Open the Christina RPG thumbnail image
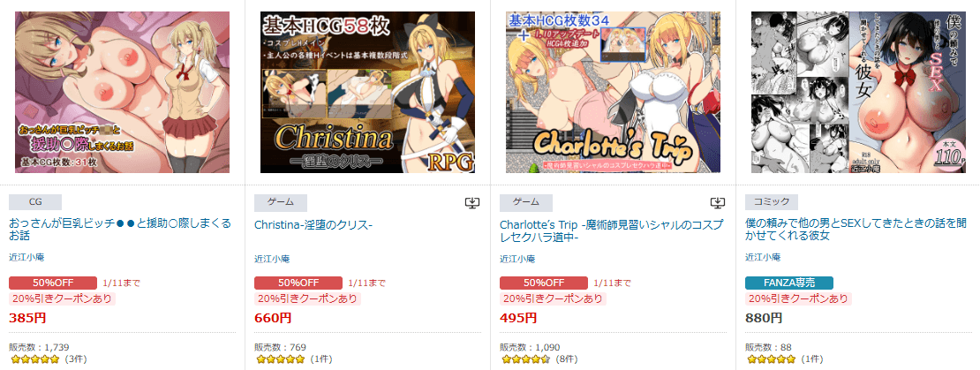Viewport: 980px width, 370px height. click(x=367, y=92)
